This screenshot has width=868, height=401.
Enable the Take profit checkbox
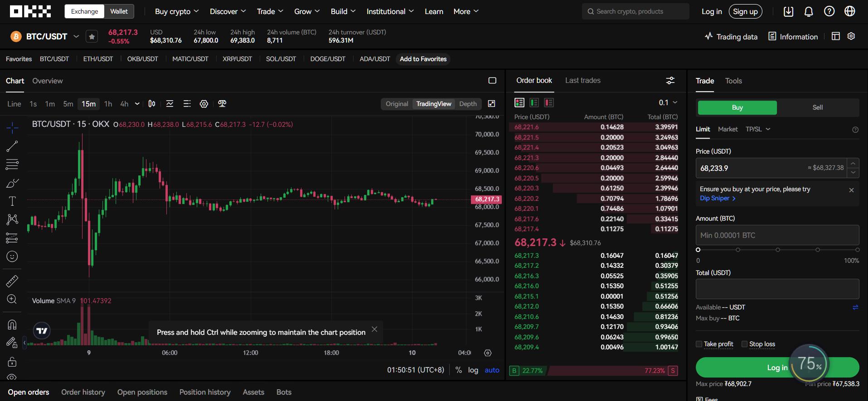[699, 344]
